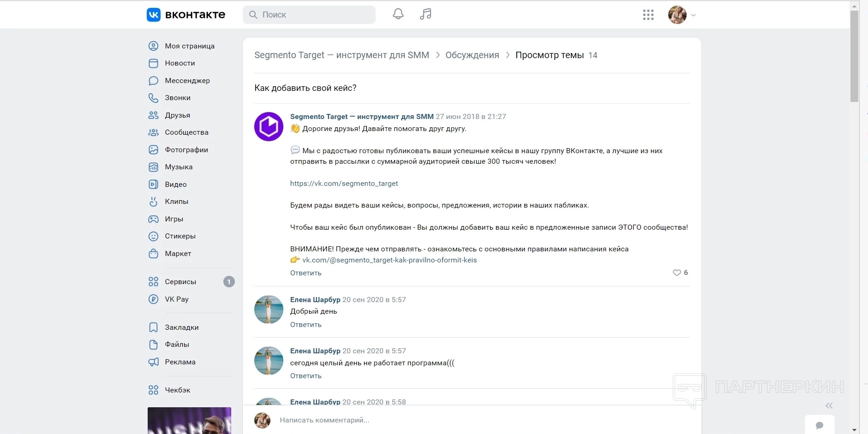Open Clips in the left sidebar

176,202
